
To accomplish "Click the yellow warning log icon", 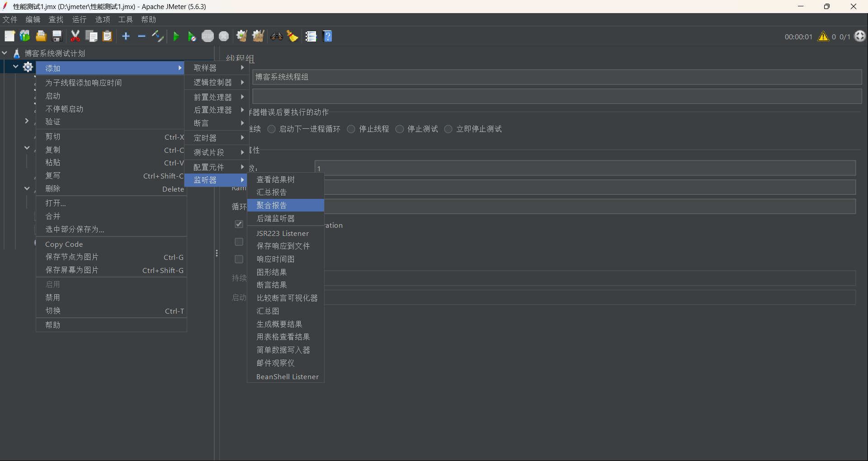I will click(x=823, y=36).
